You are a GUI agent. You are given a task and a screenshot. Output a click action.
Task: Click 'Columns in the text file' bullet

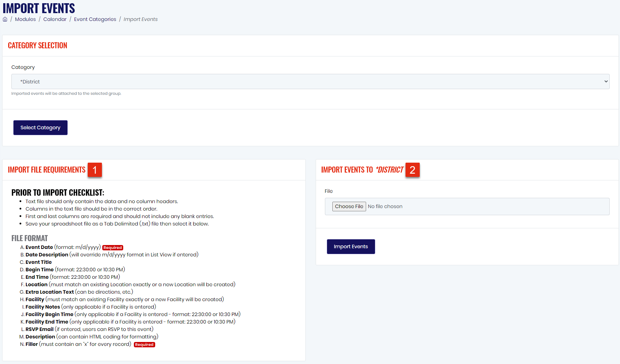click(91, 209)
